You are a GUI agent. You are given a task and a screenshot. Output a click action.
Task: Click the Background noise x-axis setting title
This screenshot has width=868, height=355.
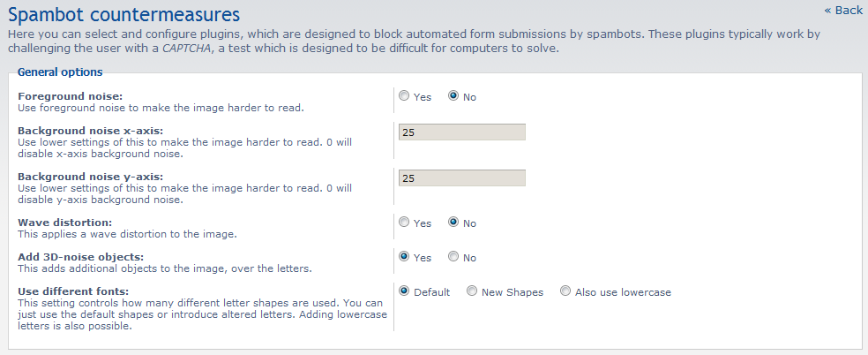90,130
